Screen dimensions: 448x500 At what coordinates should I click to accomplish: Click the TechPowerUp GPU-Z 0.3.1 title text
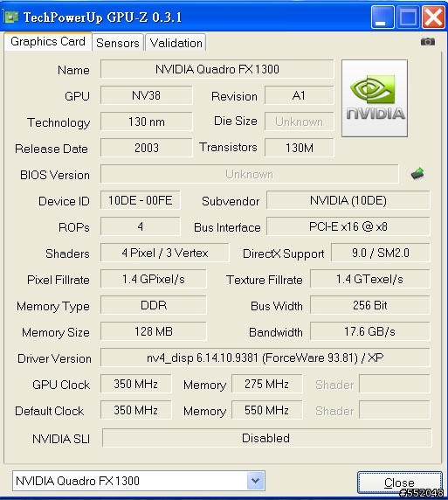point(102,17)
